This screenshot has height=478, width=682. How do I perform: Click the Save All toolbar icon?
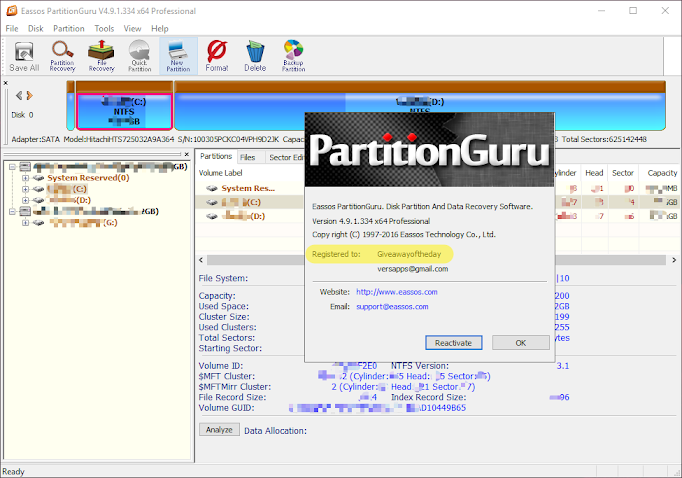click(24, 57)
